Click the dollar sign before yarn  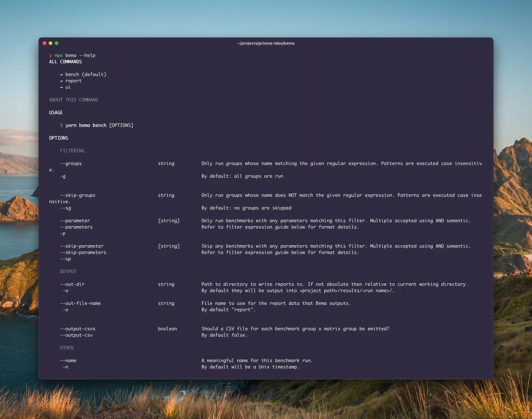point(61,125)
